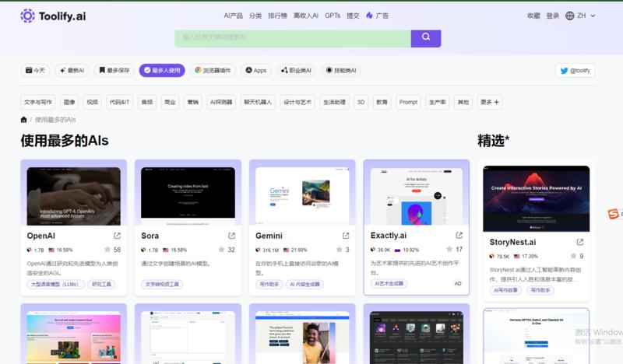Choose the 生产率 category button
This screenshot has height=364, width=623.
tap(437, 102)
